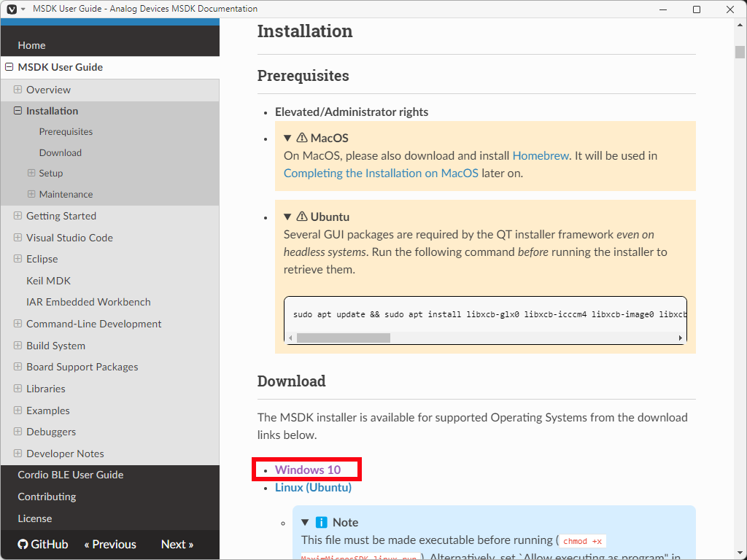Click the Vivaldi browser menu icon

coord(12,9)
